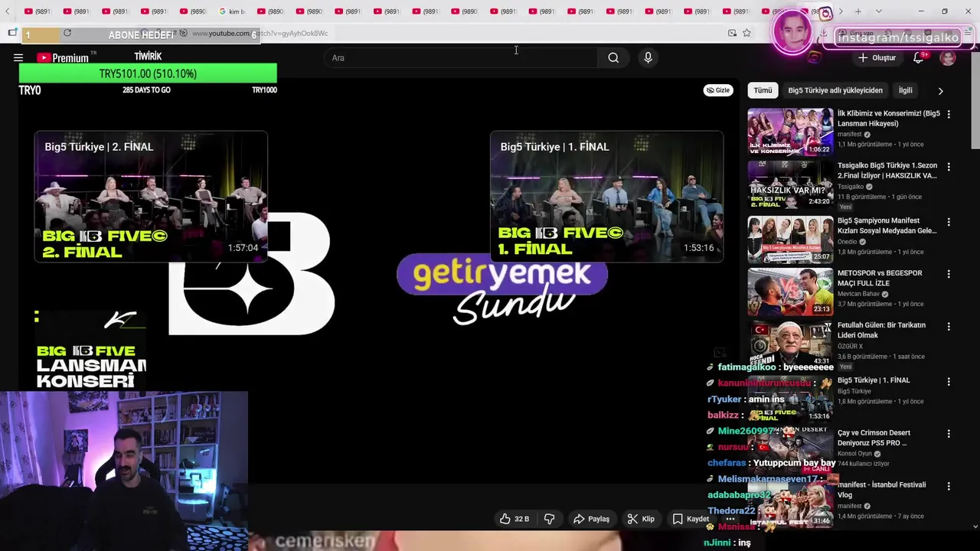Open options for Big5 Türkiye 1. FİNAL sidebar video
Image resolution: width=980 pixels, height=551 pixels.
pos(949,381)
